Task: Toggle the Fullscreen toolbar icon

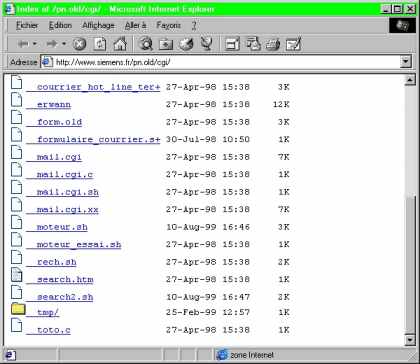Action: tap(232, 44)
